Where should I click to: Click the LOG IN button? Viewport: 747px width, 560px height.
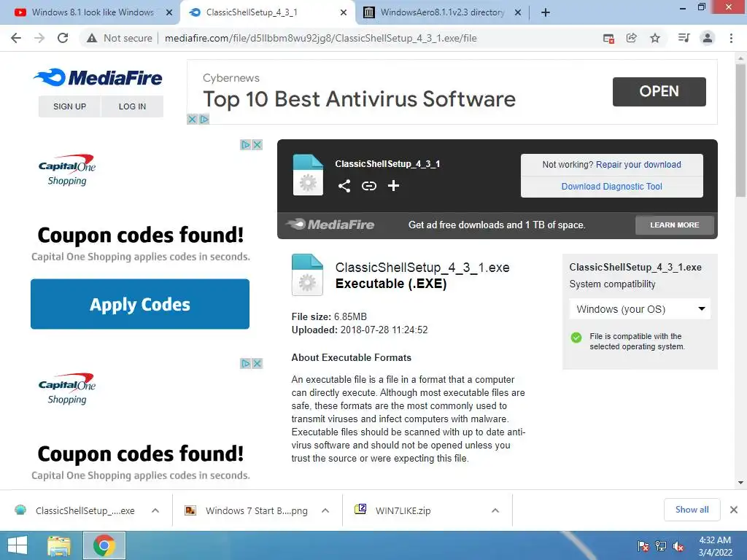pos(133,106)
